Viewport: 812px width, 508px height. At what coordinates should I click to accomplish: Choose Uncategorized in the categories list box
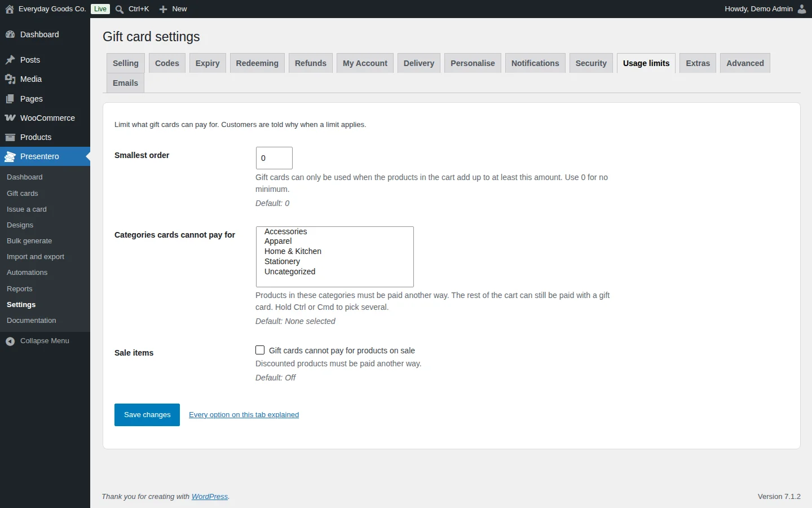click(290, 271)
